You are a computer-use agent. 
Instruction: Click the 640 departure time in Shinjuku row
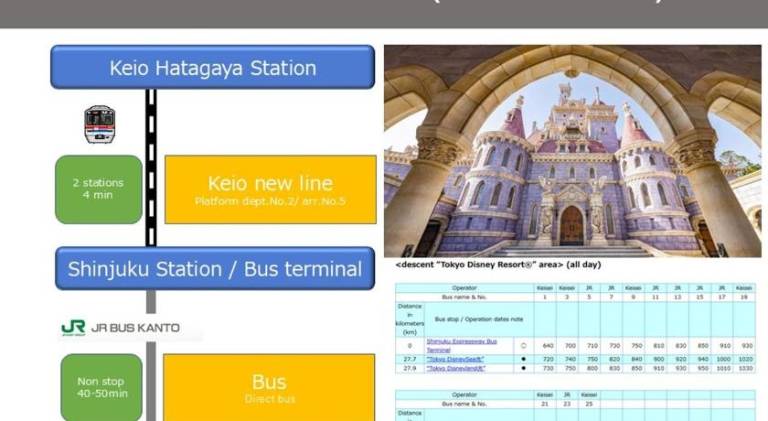tap(548, 346)
